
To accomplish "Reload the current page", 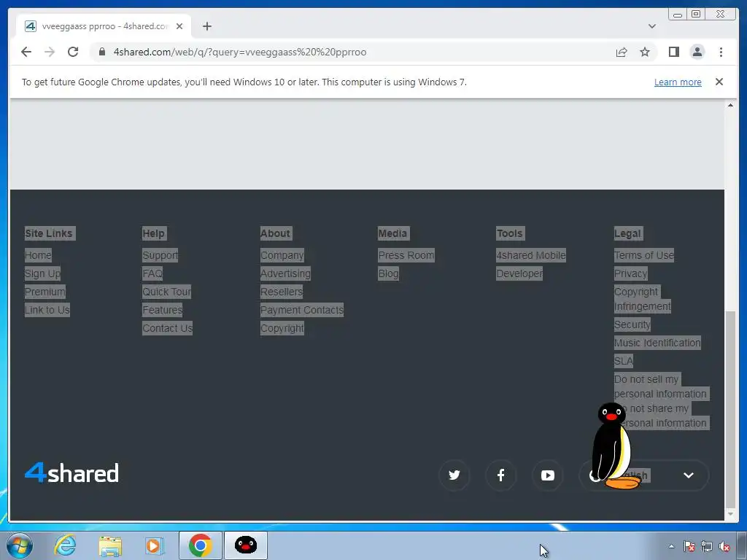I will 73,52.
